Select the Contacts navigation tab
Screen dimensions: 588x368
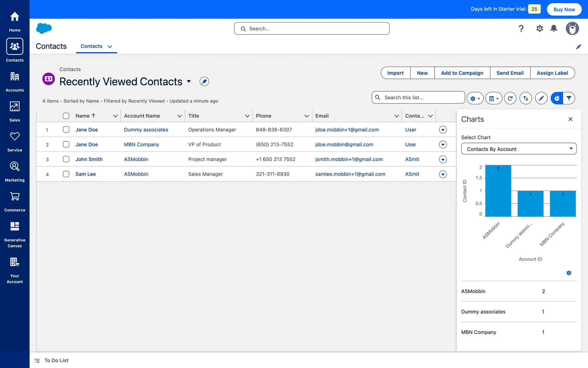[x=92, y=46]
